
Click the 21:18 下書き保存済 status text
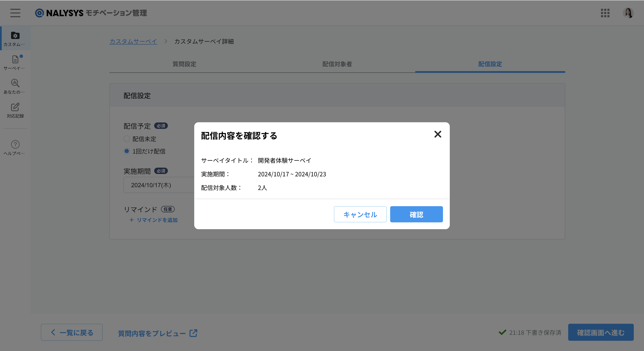click(x=535, y=332)
